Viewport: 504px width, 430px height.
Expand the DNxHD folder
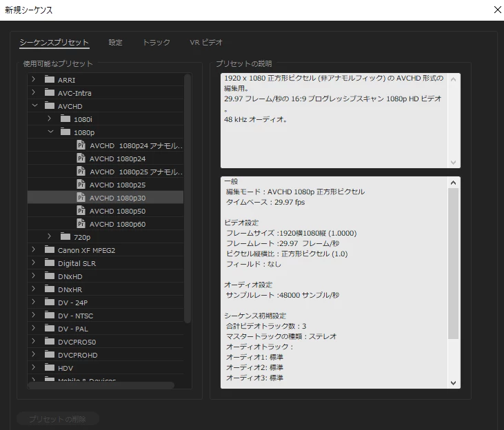pos(34,276)
